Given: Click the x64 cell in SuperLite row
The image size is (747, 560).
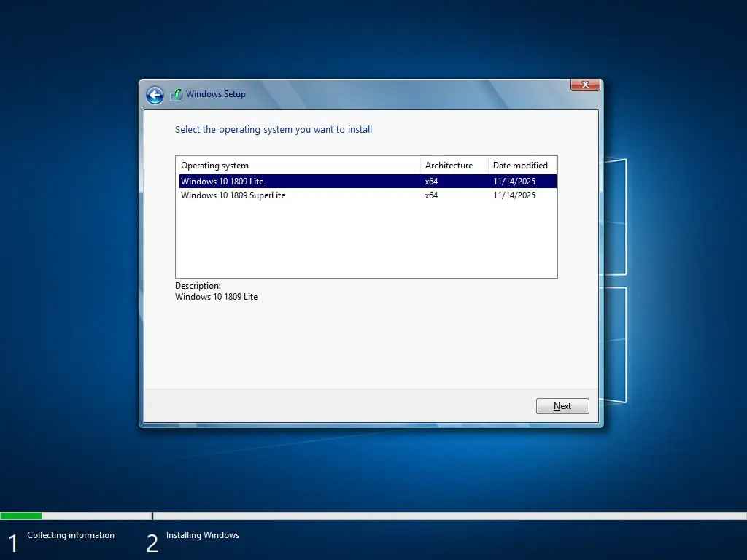Looking at the screenshot, I should (431, 195).
